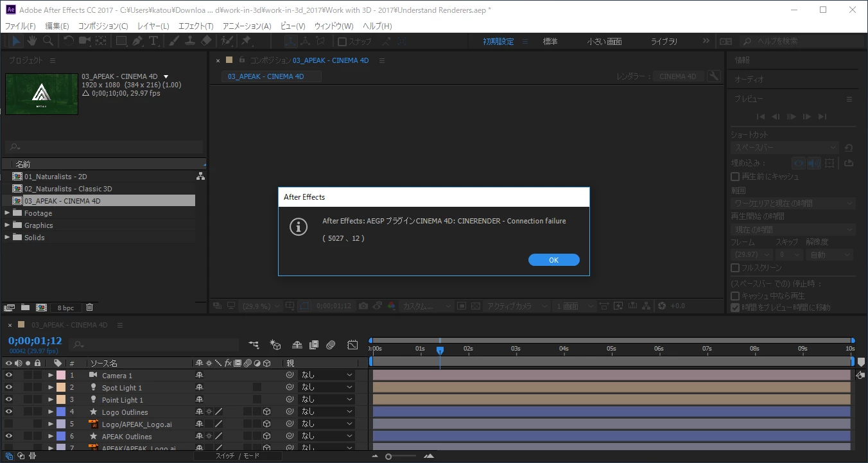Select the Pen tool

137,41
